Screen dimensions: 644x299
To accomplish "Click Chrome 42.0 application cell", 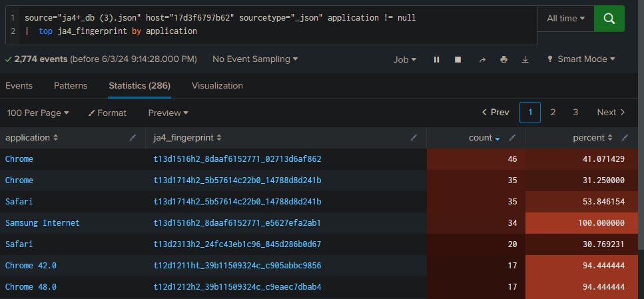I will click(31, 266).
